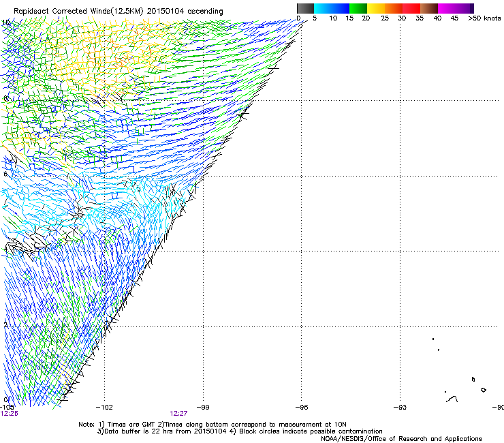504x443 pixels.
Task: Click the cyan 5-10 knots legend swatch
Action: 322,8
